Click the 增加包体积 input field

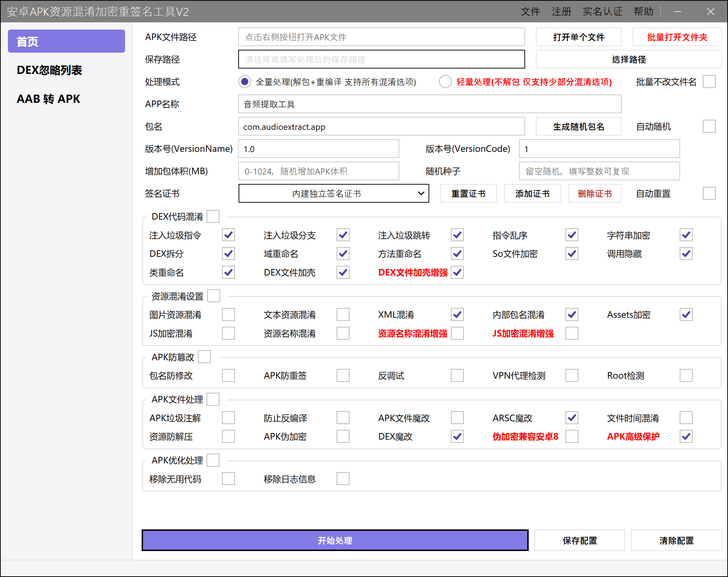[x=319, y=171]
